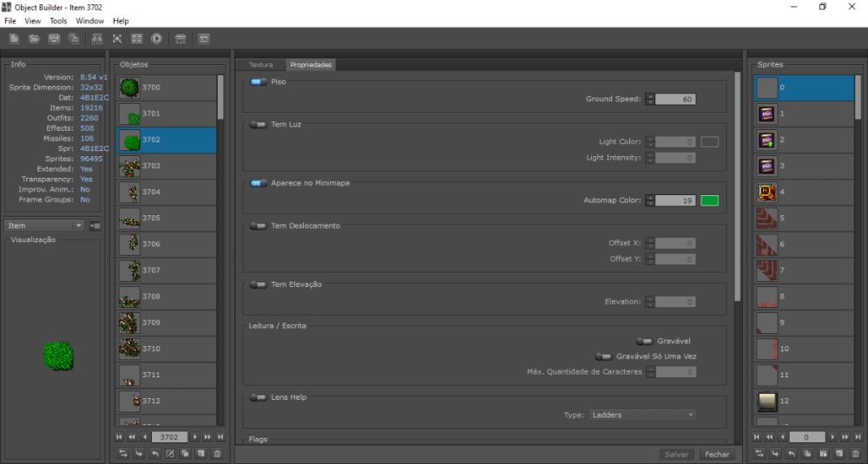This screenshot has width=868, height=464.
Task: Click the Fechar button
Action: [717, 454]
